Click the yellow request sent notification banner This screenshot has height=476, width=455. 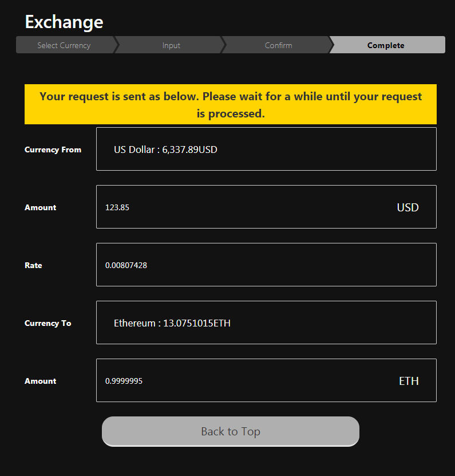[x=231, y=104]
